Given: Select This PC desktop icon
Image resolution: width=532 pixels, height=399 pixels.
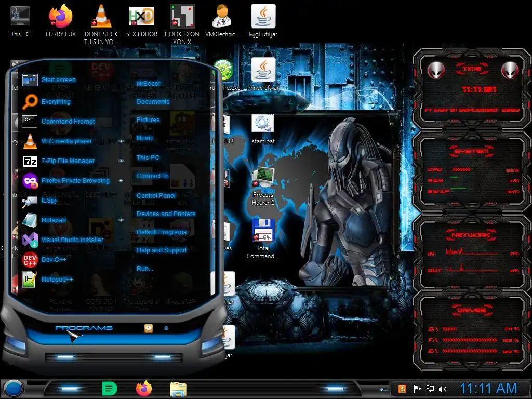Looking at the screenshot, I should point(20,21).
